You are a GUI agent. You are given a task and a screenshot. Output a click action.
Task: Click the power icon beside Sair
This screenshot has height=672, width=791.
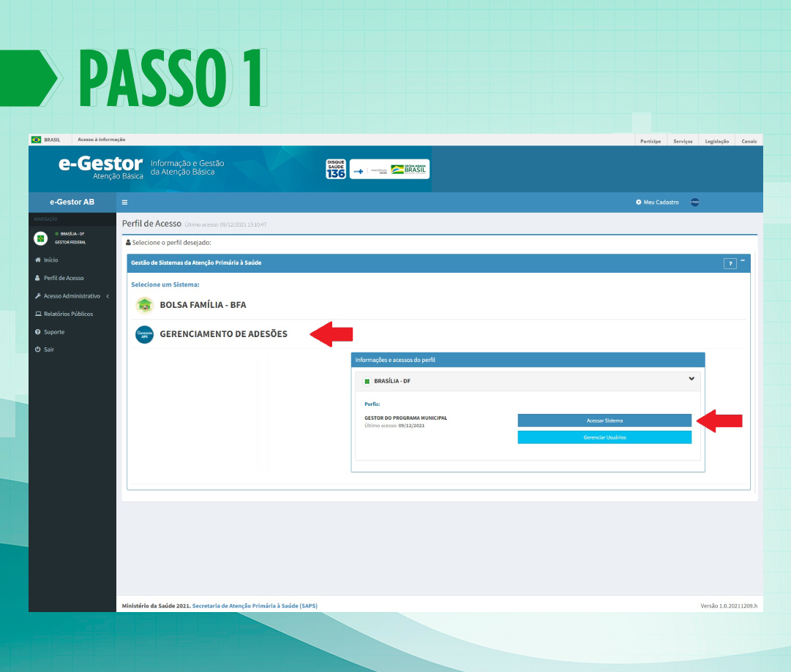pyautogui.click(x=38, y=350)
